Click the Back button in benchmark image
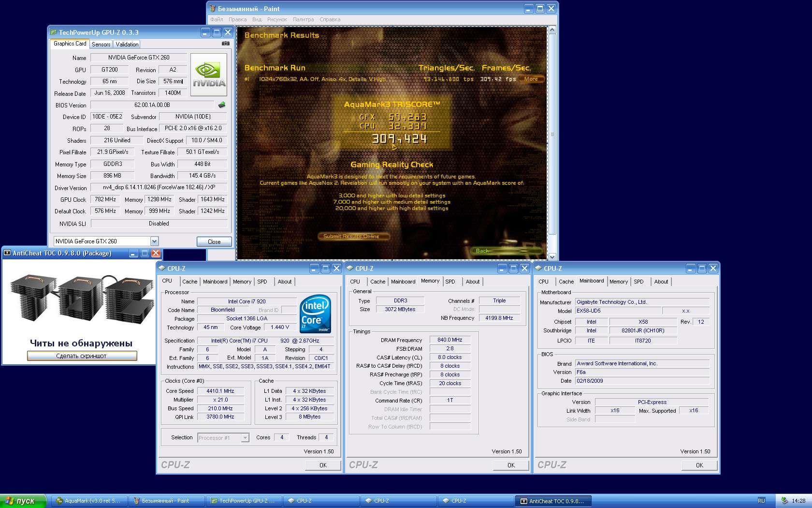This screenshot has height=508, width=812. [x=507, y=250]
